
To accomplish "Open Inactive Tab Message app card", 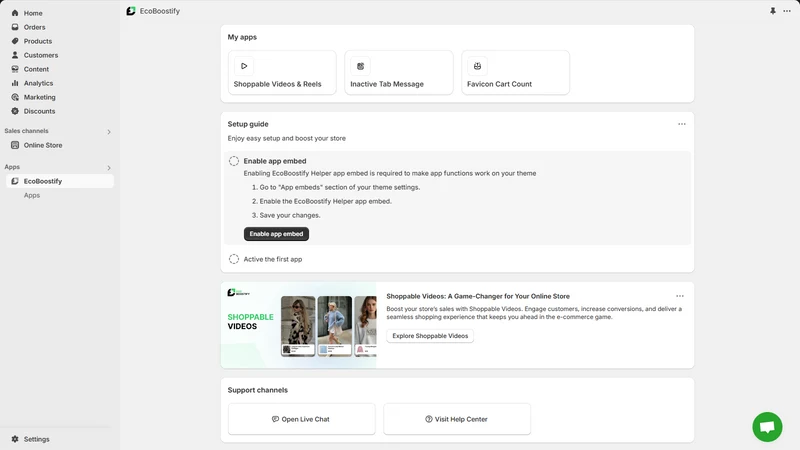I will 398,72.
